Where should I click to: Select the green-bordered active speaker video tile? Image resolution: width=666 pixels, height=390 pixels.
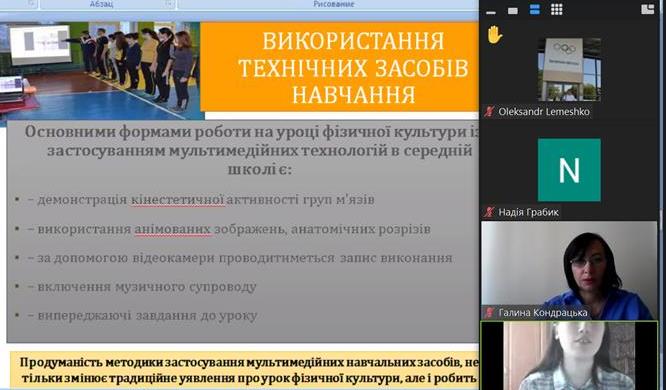(x=569, y=355)
